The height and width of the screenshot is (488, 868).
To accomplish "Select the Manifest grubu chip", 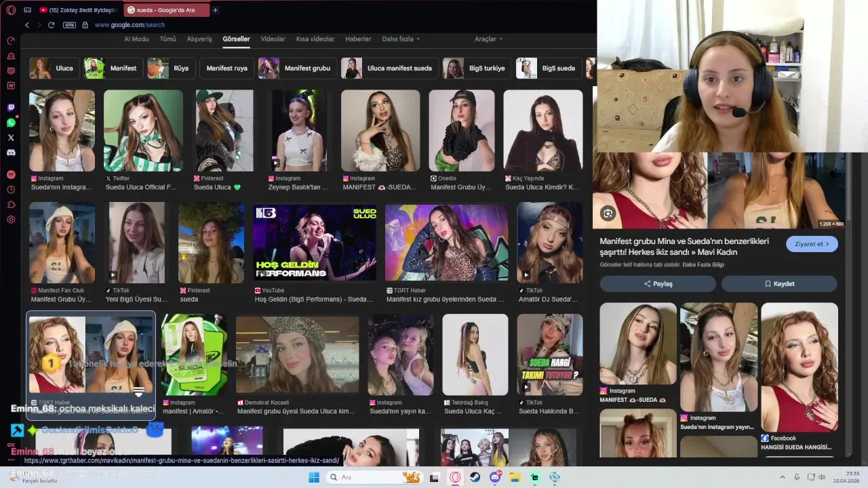I will (x=296, y=68).
